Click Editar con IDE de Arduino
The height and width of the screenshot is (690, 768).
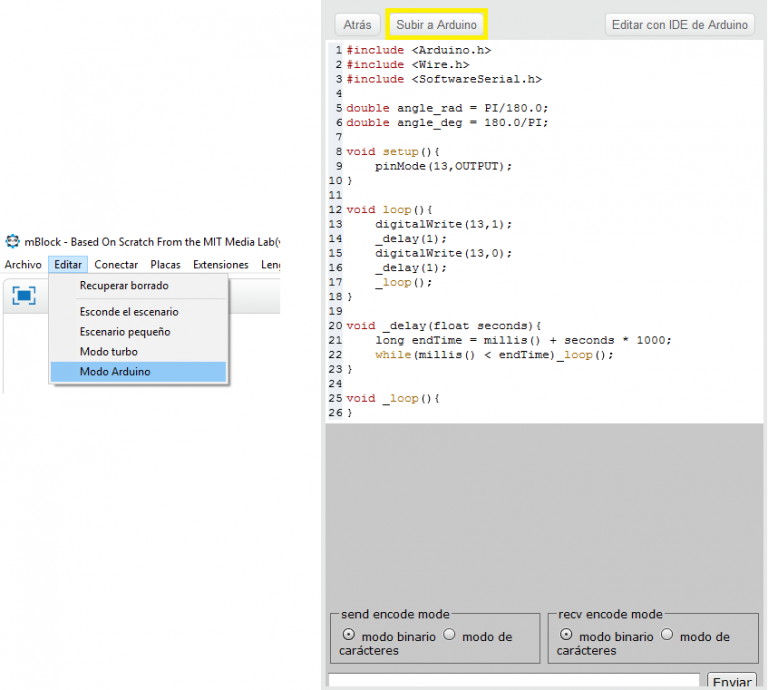679,25
